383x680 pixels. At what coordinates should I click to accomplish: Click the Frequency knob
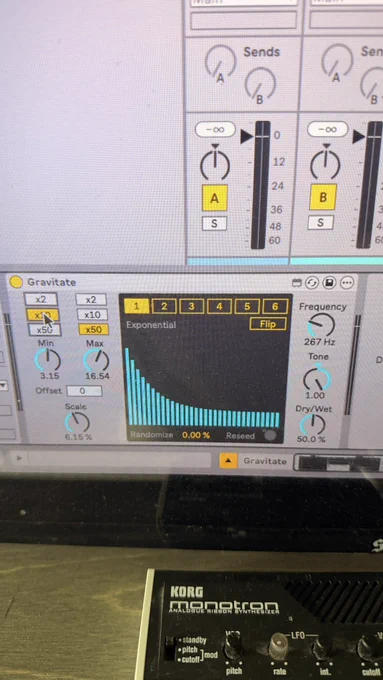coord(321,325)
